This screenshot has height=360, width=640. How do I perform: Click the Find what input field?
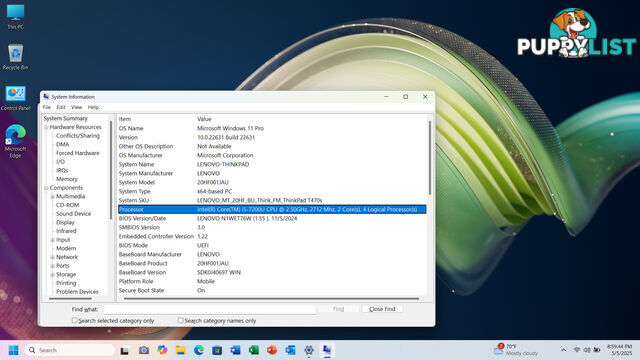click(x=209, y=309)
